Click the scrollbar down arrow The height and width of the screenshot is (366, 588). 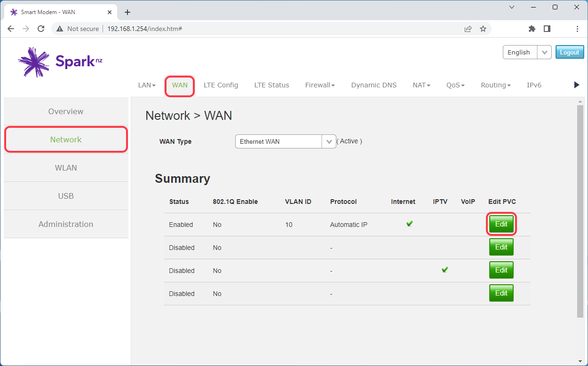click(580, 361)
